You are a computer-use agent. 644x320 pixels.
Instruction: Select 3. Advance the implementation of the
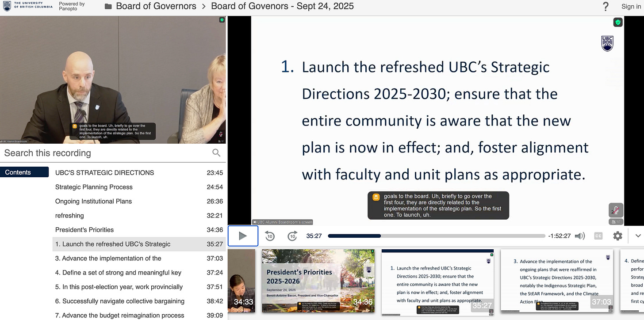139,258
